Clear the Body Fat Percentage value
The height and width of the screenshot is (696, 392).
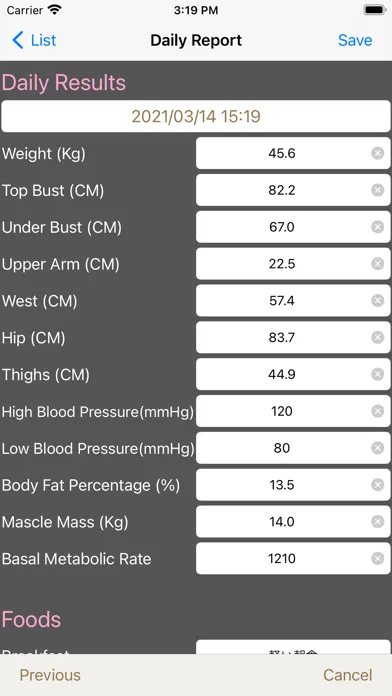[x=377, y=485]
